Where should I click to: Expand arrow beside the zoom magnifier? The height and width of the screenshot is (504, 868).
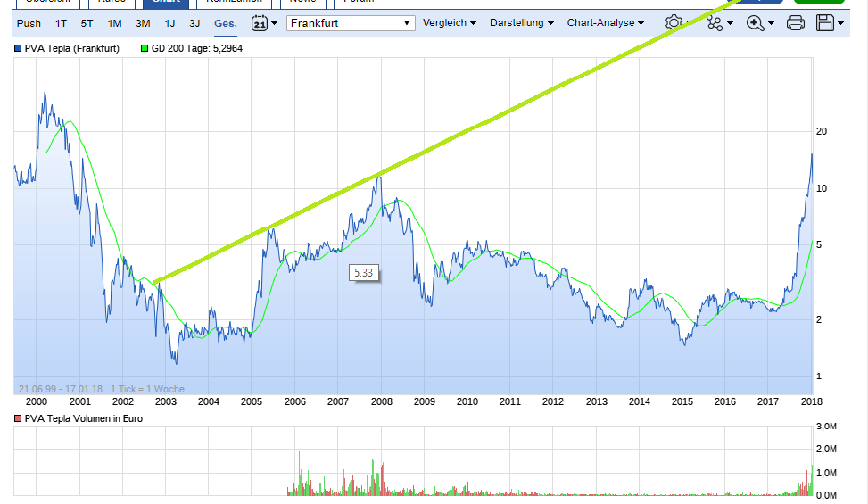click(x=771, y=23)
